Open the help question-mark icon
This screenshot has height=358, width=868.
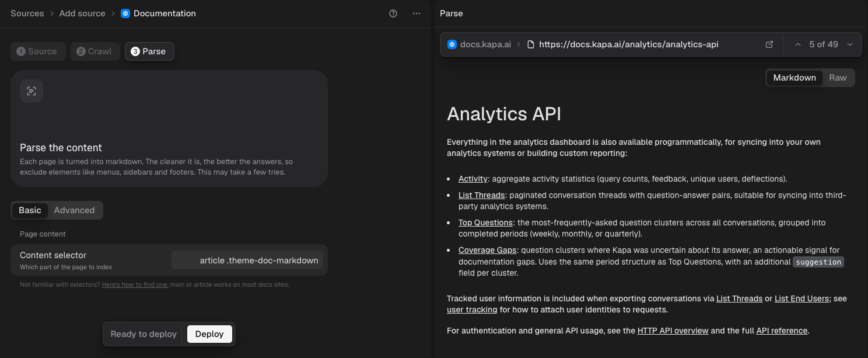(393, 13)
